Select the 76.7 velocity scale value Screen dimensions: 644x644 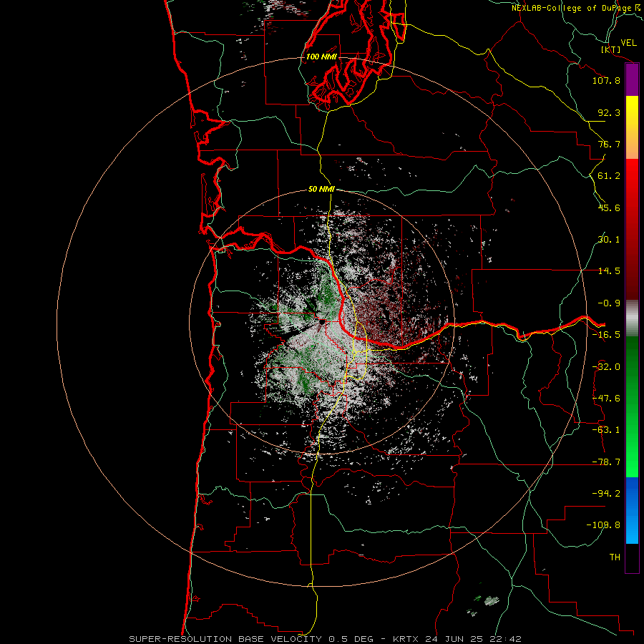point(609,144)
